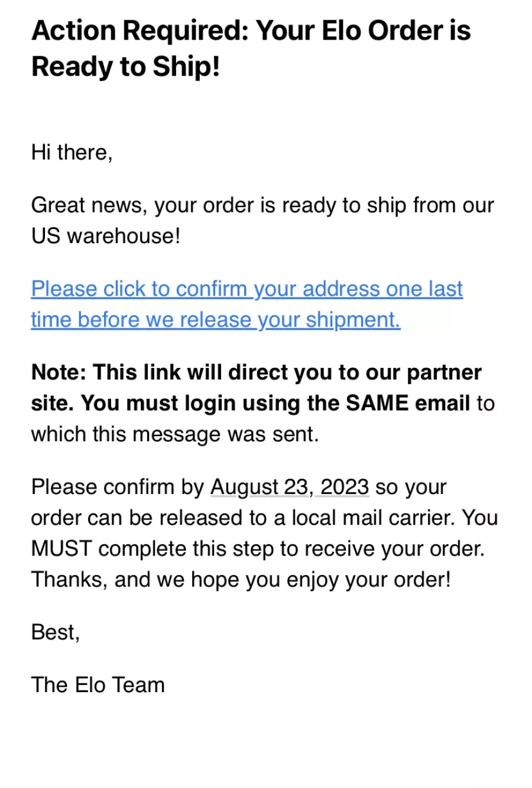Tap the underlined date August 23, 2023
Image resolution: width=532 pixels, height=788 pixels.
pyautogui.click(x=290, y=487)
